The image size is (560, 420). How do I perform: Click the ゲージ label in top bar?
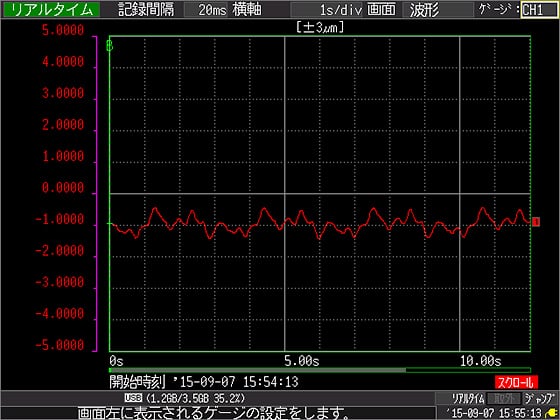pyautogui.click(x=499, y=10)
